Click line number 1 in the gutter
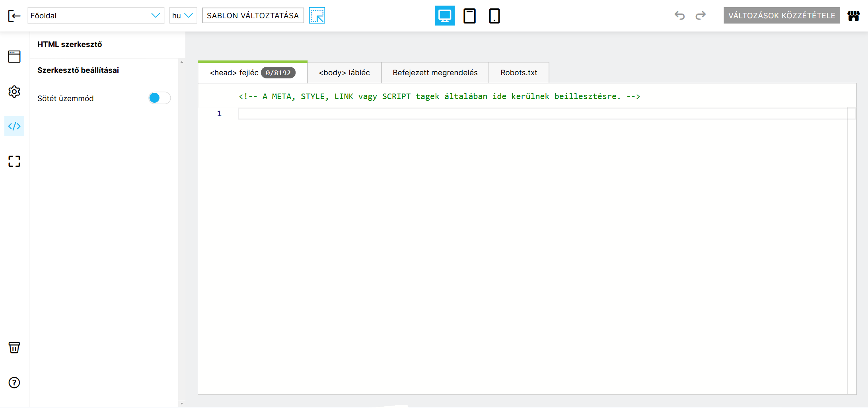This screenshot has width=868, height=408. [x=219, y=114]
